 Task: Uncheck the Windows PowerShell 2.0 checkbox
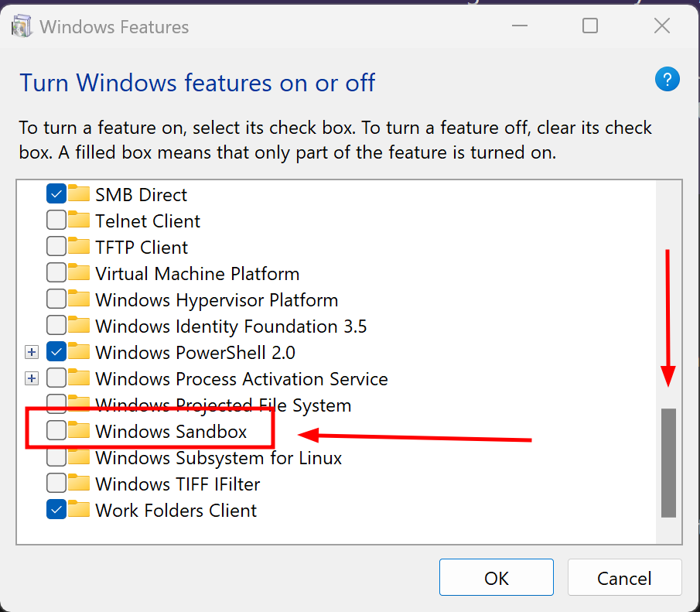point(56,352)
